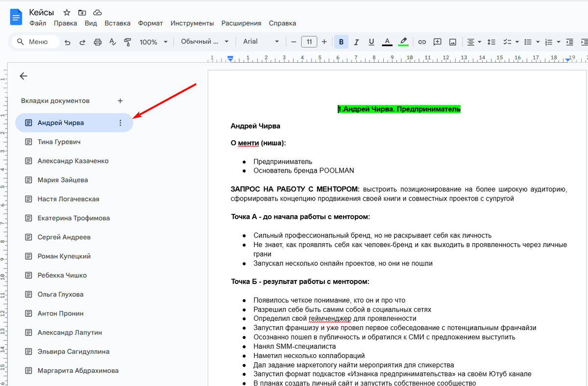588x386 pixels.
Task: Run spelling and grammar check icon
Action: (112, 42)
